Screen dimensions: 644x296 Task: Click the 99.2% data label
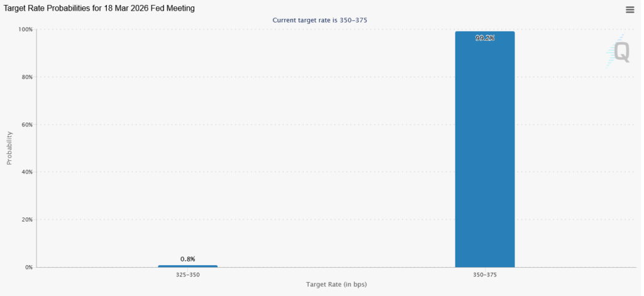[485, 38]
